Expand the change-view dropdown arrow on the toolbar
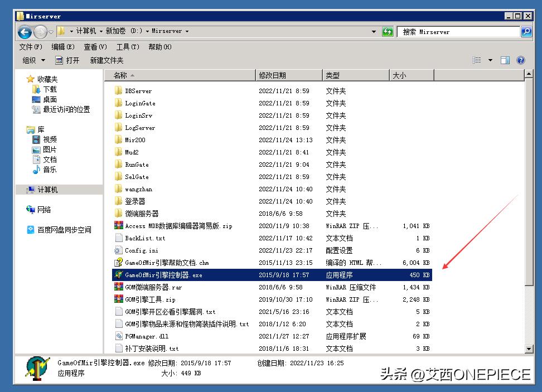This screenshot has height=392, width=542. [490, 60]
